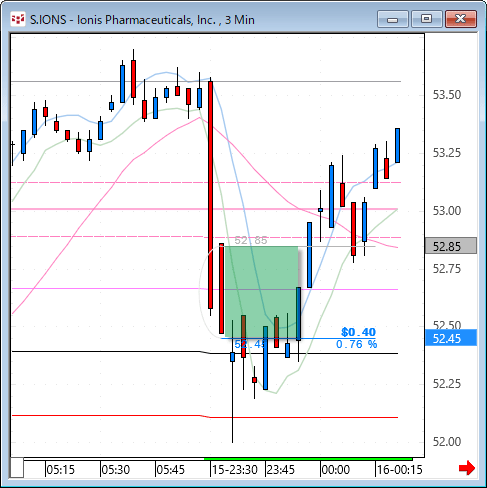Click the 23:45 time axis label
This screenshot has height=488, width=487.
[x=281, y=470]
